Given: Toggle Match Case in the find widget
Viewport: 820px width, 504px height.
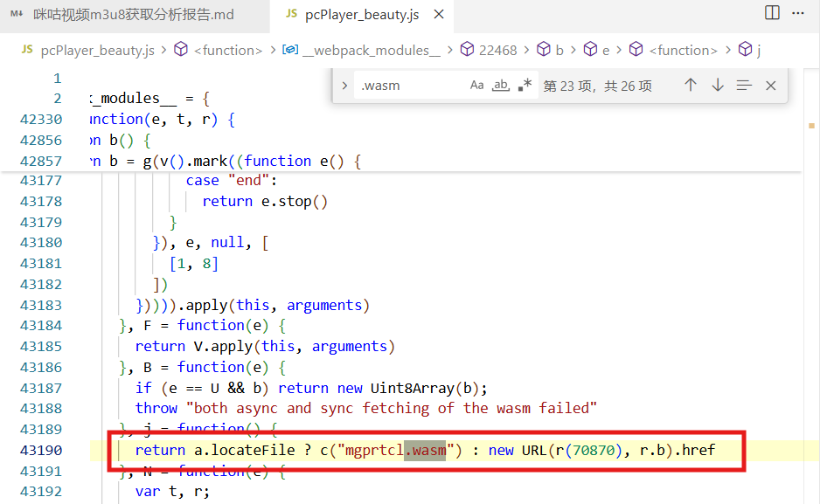Looking at the screenshot, I should coord(476,85).
